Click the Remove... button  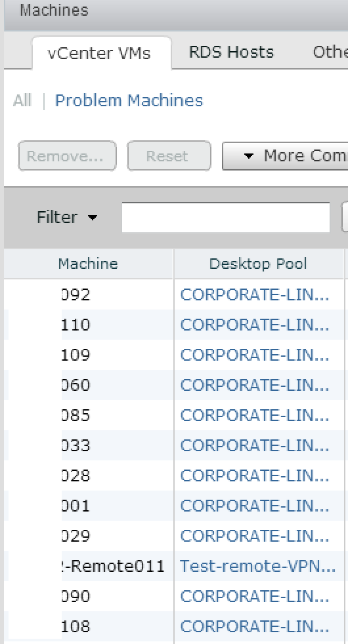tap(68, 155)
